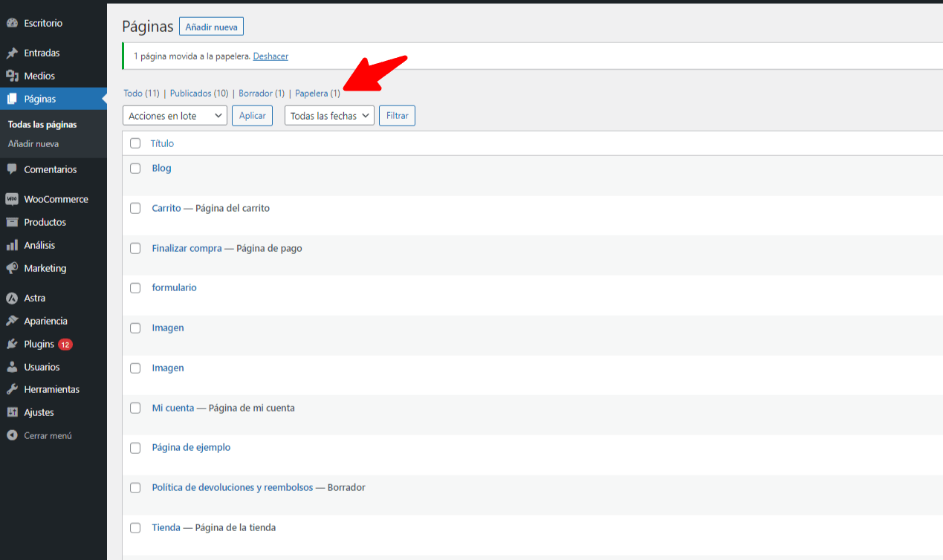Click the Añadir nueva button beside Páginas heading
The image size is (943, 560).
[211, 27]
